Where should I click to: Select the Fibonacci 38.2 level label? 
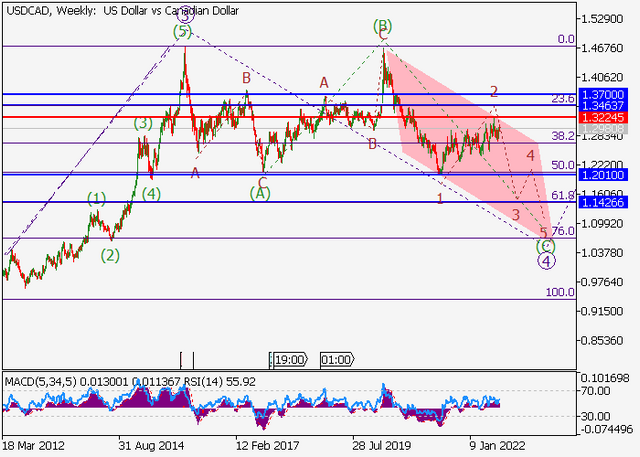(563, 136)
